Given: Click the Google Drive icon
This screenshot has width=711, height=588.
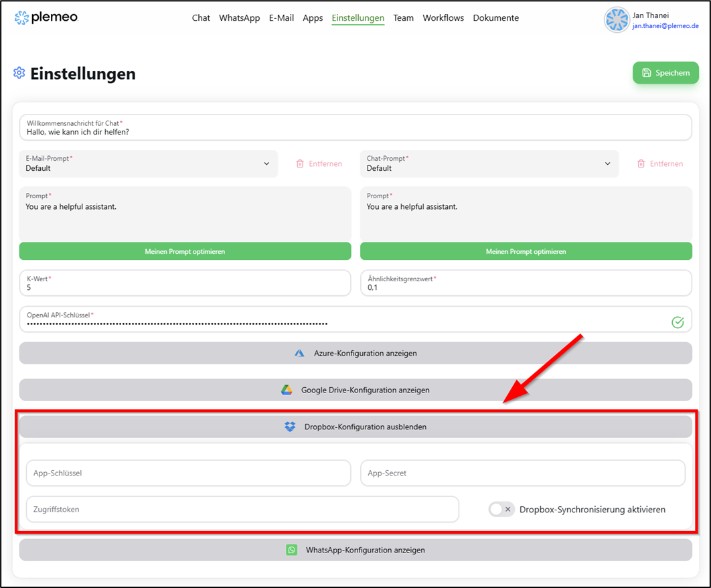Looking at the screenshot, I should (x=288, y=390).
